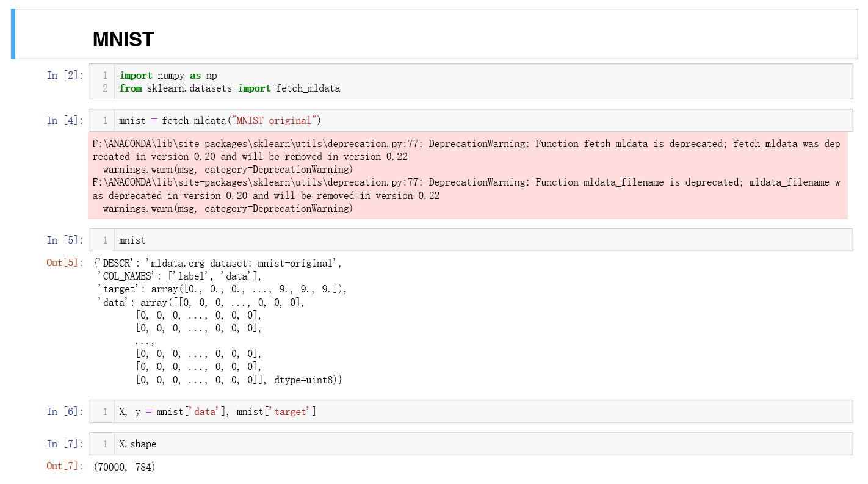
Task: Click the 'from sklearn.datasets import fetch_mldata' line
Action: pyautogui.click(x=230, y=88)
